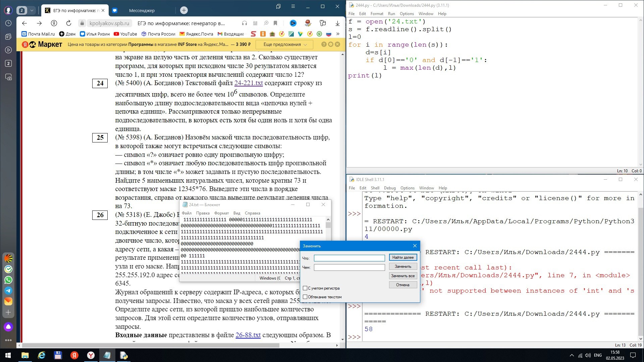Select the File menu in IDLE editor

(351, 13)
